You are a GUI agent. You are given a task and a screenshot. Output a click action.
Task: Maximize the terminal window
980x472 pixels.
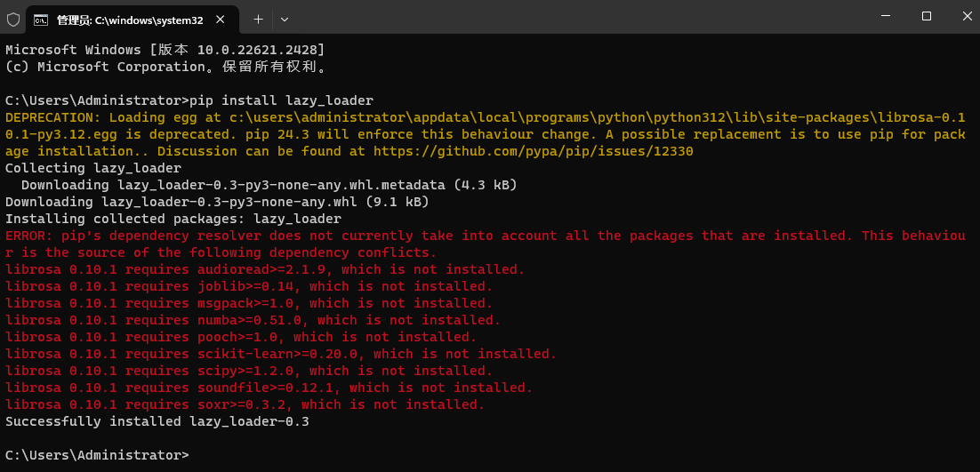(x=926, y=16)
